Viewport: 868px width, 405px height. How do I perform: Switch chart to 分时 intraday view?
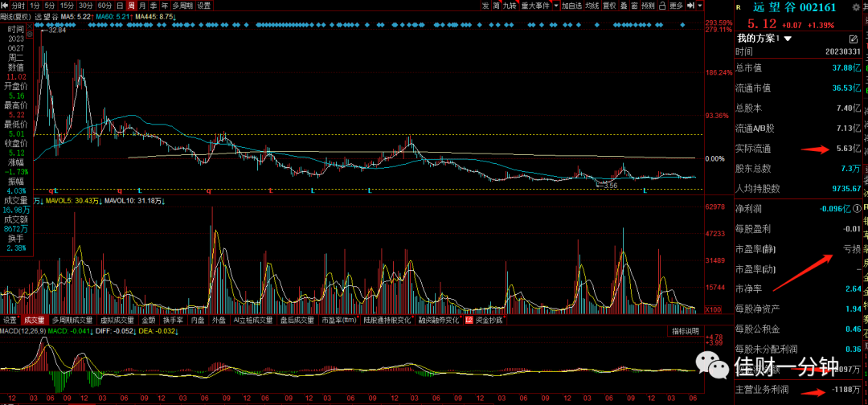tap(18, 6)
